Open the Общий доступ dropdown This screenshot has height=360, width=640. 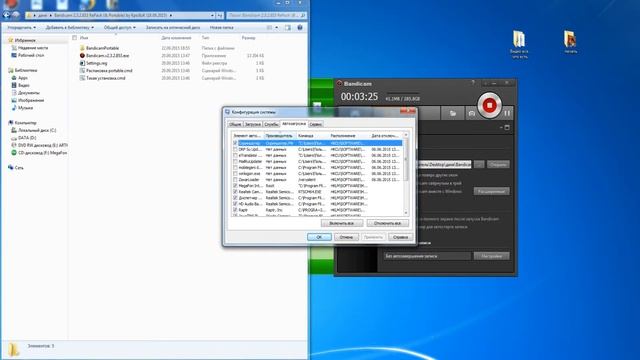120,27
